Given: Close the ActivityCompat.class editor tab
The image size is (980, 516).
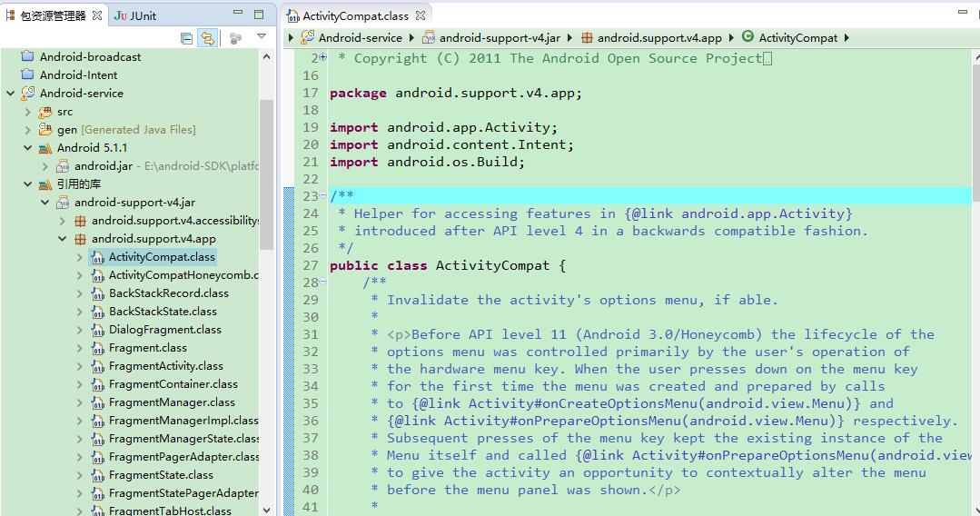Looking at the screenshot, I should click(x=421, y=15).
